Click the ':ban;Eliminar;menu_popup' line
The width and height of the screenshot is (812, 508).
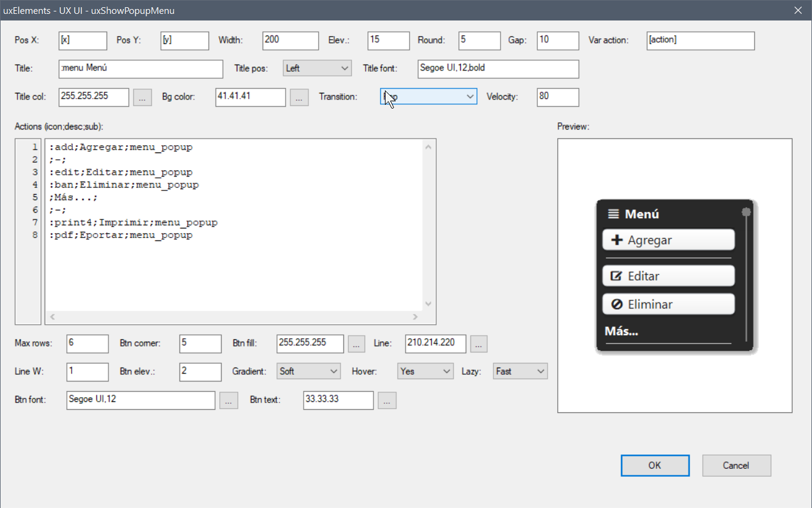click(124, 185)
